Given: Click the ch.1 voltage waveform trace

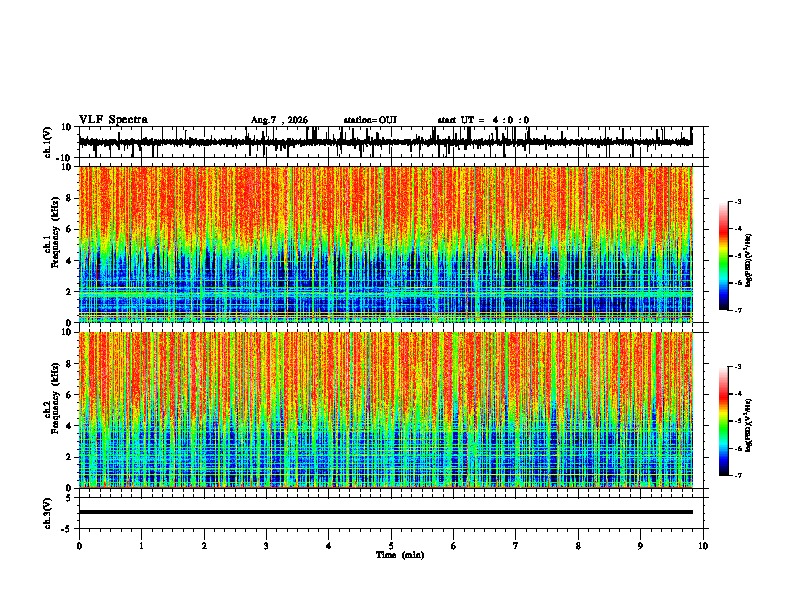Looking at the screenshot, I should 385,142.
